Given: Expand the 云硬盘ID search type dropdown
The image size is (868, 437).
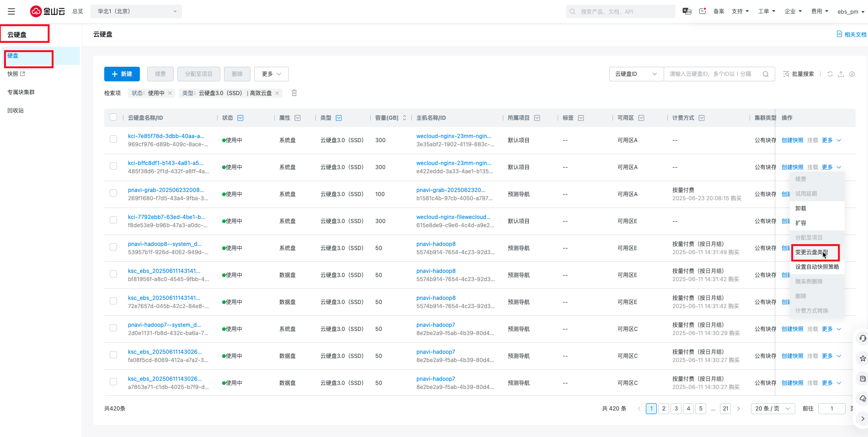Looking at the screenshot, I should [636, 74].
